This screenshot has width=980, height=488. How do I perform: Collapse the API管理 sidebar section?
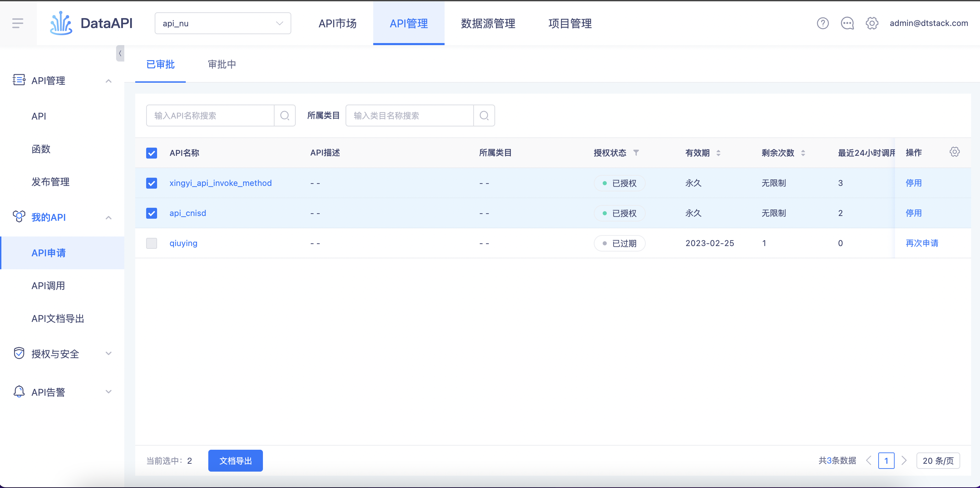point(109,81)
